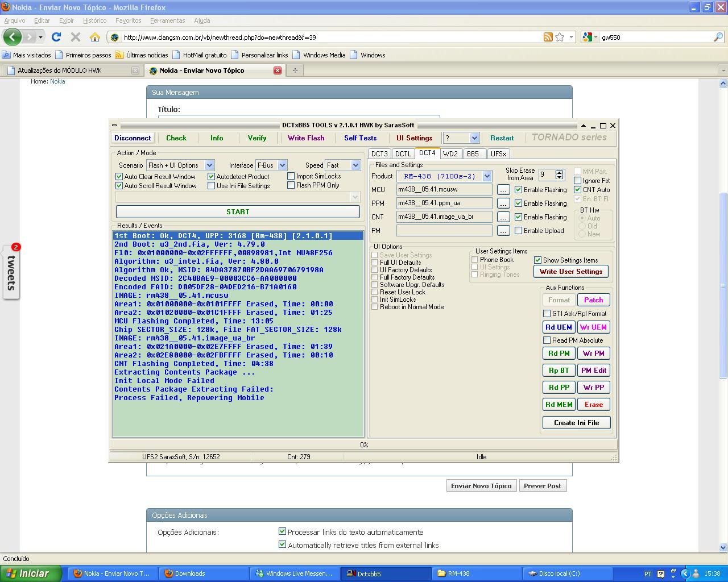Switch to the BB5 tab
The image size is (728, 582).
[473, 154]
